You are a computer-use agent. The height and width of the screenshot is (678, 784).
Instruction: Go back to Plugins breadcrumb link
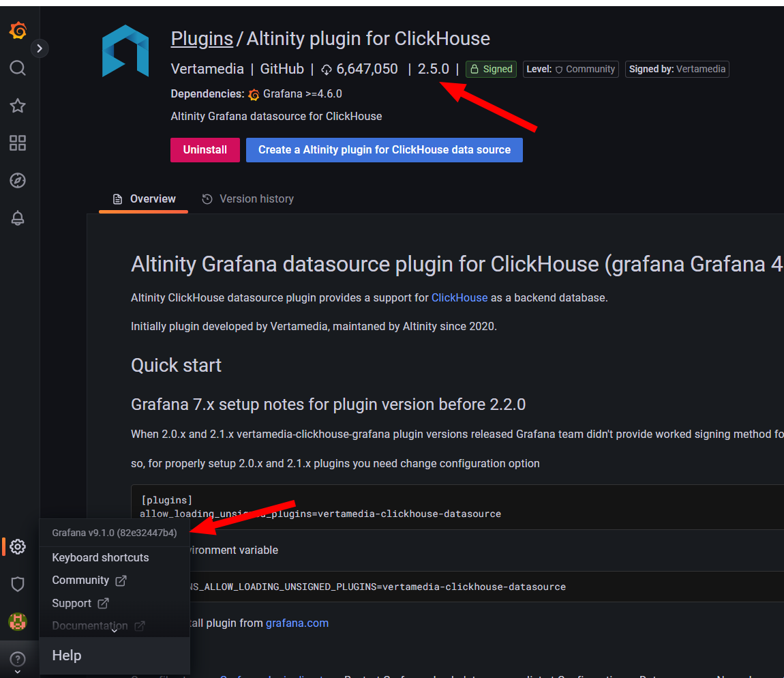(x=202, y=38)
